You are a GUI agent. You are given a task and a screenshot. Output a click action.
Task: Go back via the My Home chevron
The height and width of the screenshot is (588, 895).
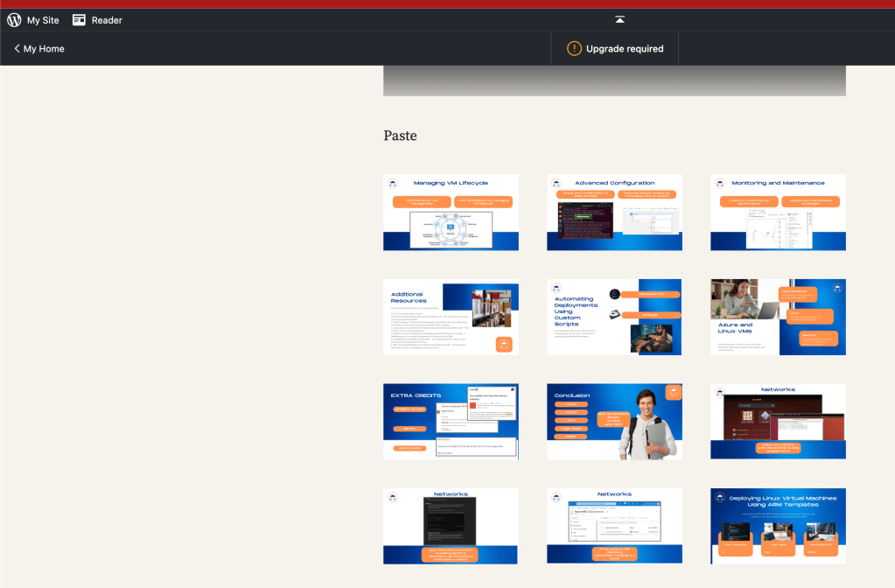(x=17, y=48)
